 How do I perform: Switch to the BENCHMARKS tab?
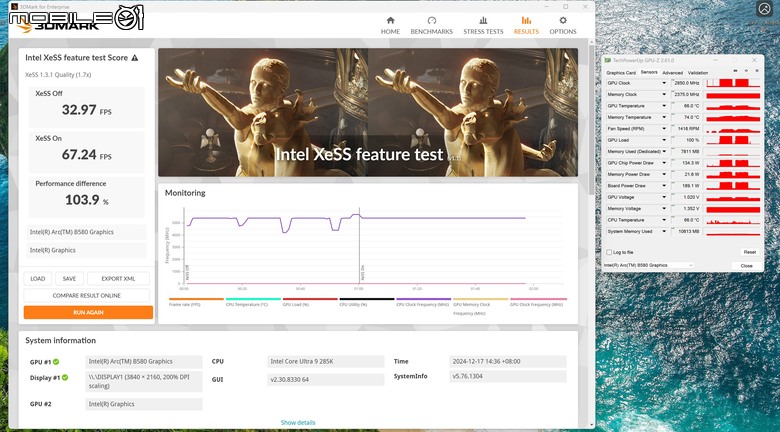(x=431, y=25)
